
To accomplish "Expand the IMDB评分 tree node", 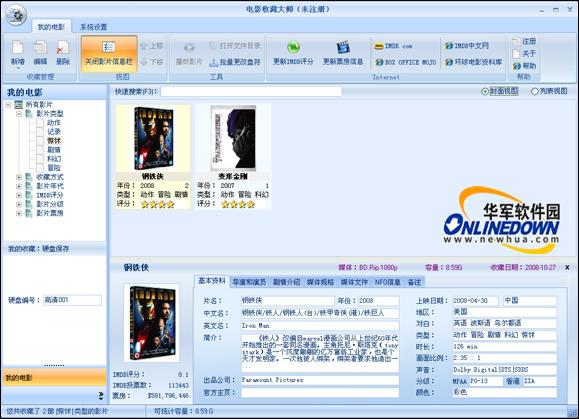I will click(x=19, y=195).
